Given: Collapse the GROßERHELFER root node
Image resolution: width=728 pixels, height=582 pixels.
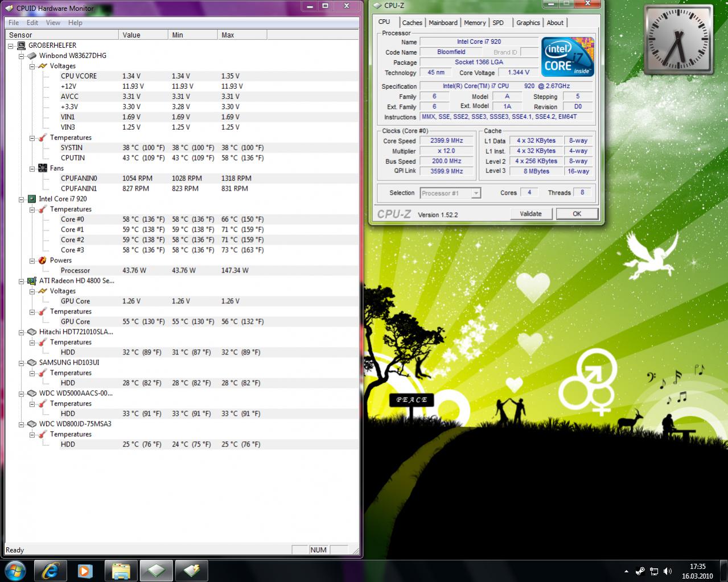Looking at the screenshot, I should 11,46.
